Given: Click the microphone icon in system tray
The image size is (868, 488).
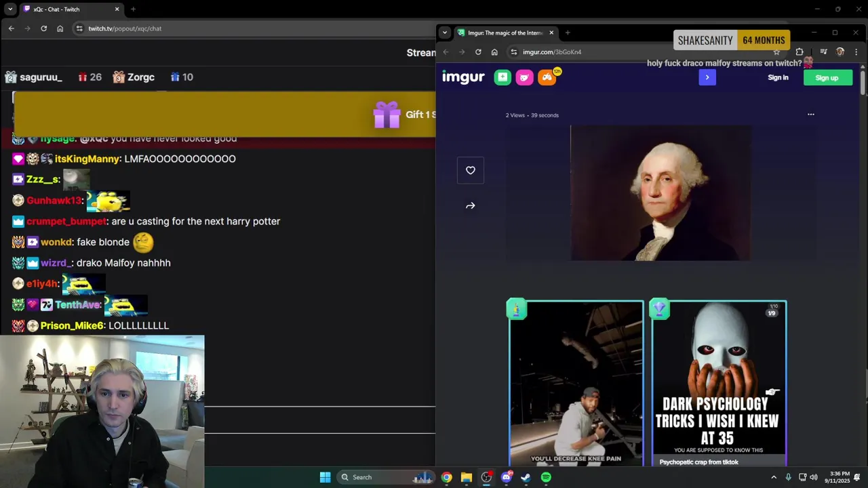Looking at the screenshot, I should [x=788, y=477].
